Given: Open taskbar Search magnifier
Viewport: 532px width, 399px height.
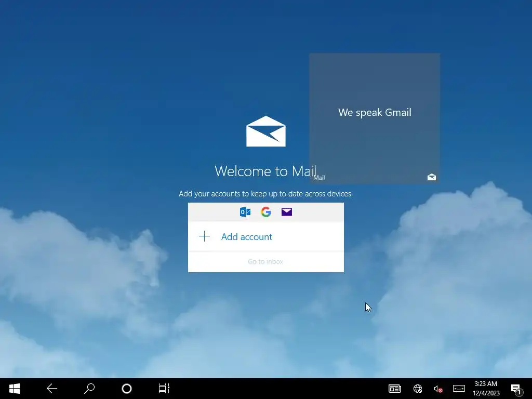Looking at the screenshot, I should point(89,389).
